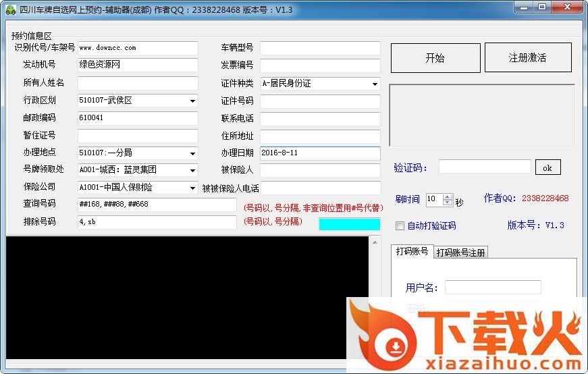Click the 所有人姓名 input field
The image size is (588, 374).
pos(138,83)
